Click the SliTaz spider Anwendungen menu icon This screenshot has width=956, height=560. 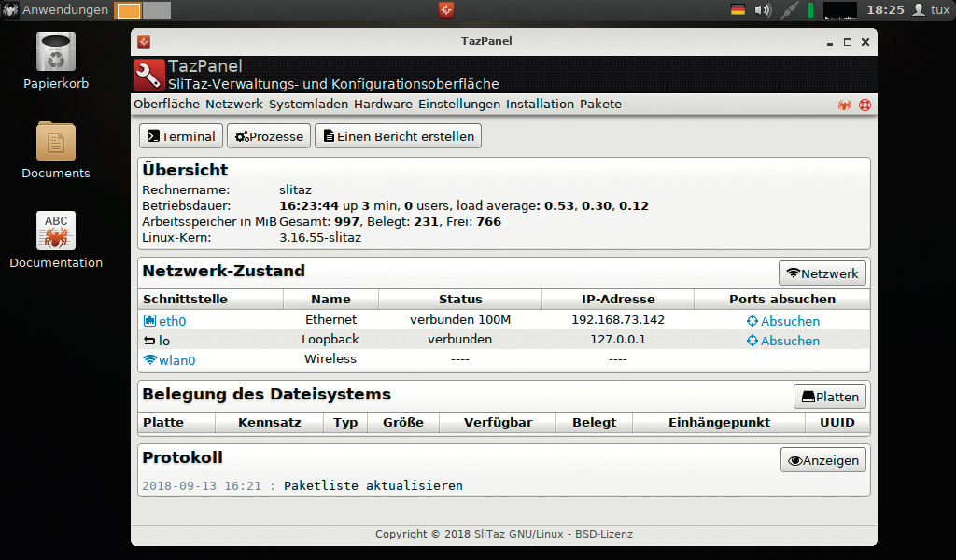click(10, 9)
